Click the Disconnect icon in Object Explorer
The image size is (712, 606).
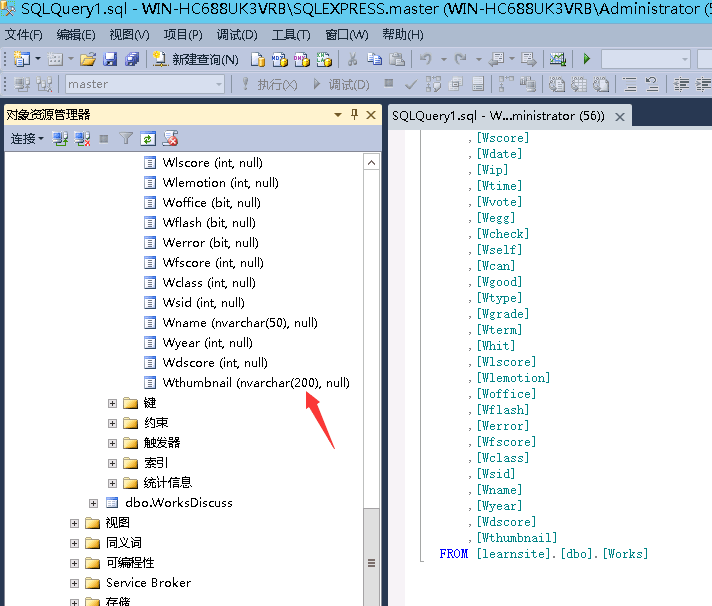coord(82,139)
